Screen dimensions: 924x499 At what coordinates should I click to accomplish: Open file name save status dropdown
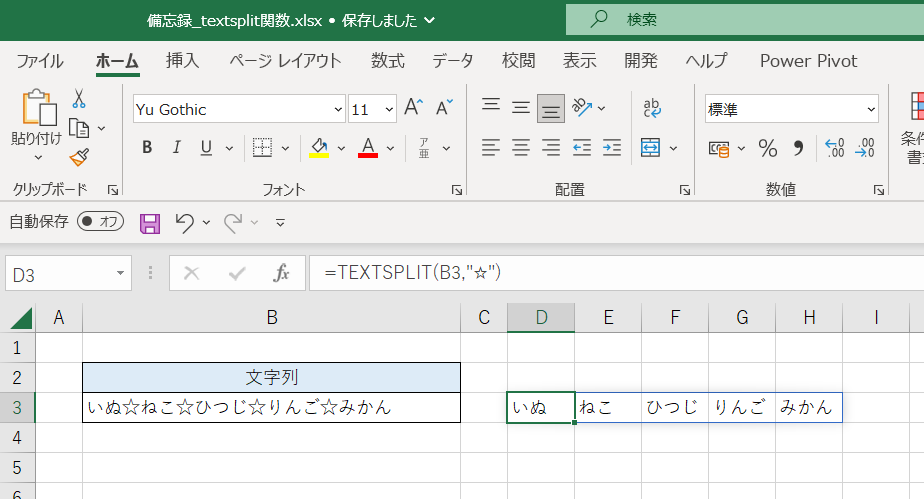(430, 21)
